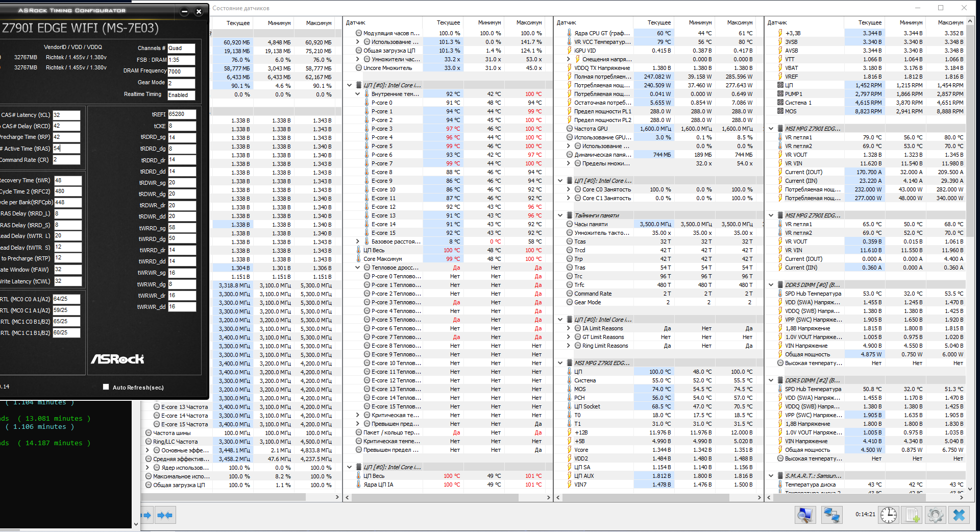Toggle the Auto Refresh(sec) checkbox
This screenshot has width=980, height=532.
click(x=106, y=387)
